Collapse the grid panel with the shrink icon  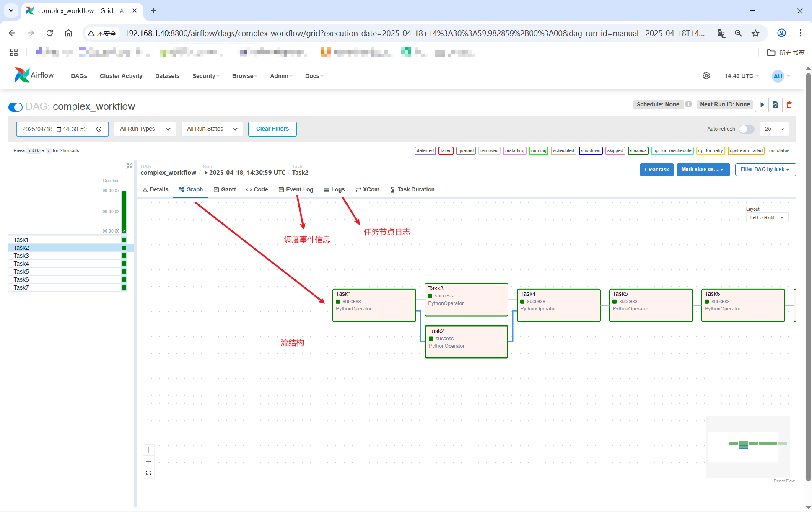(129, 166)
